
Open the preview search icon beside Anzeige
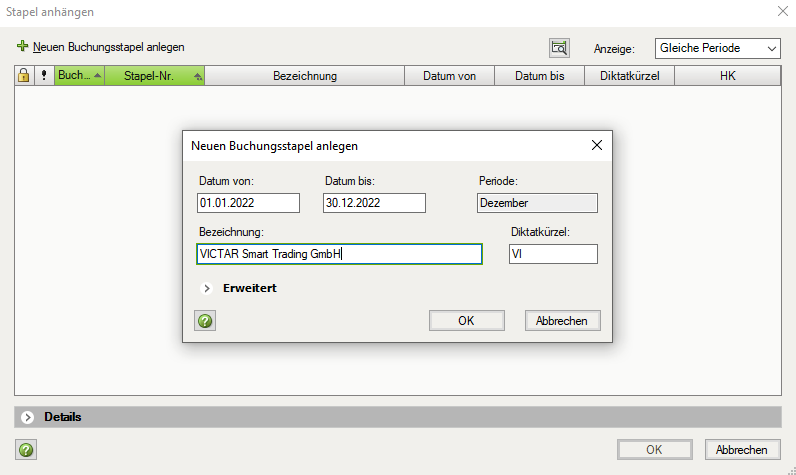(559, 48)
